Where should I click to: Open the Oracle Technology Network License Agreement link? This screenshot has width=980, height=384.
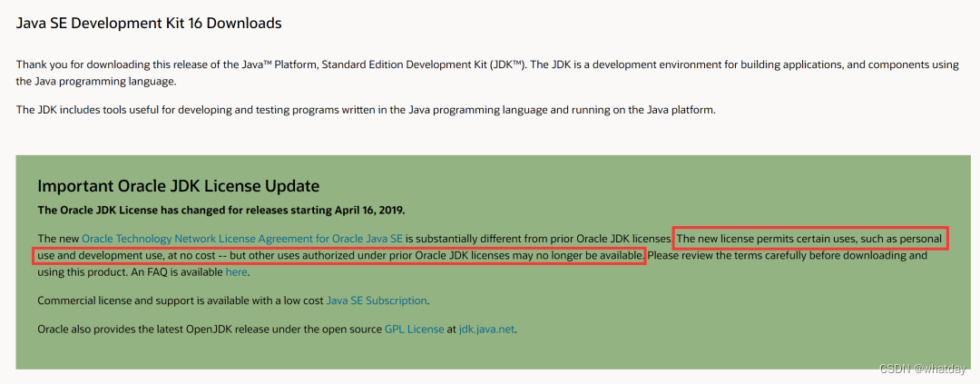pyautogui.click(x=243, y=238)
